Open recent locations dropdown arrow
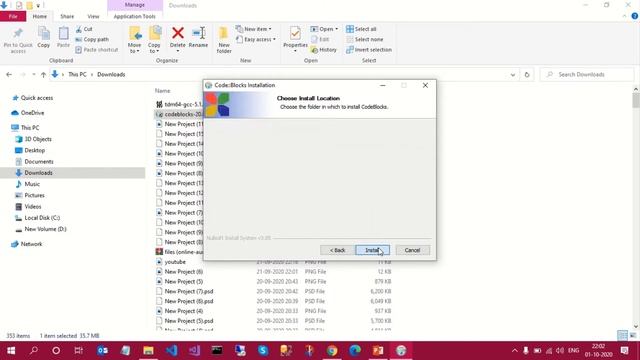The width and height of the screenshot is (640, 360). tap(33, 75)
